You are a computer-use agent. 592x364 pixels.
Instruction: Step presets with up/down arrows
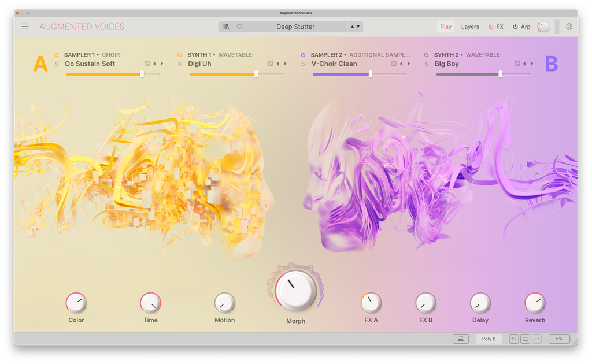click(355, 27)
